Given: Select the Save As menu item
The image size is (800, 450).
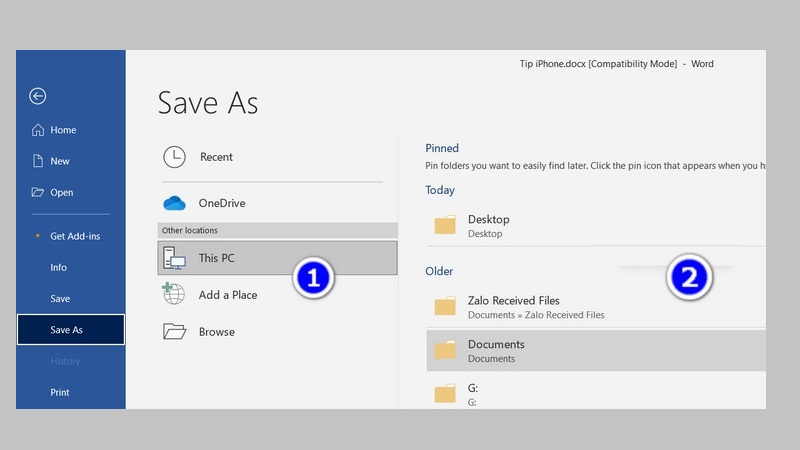Looking at the screenshot, I should click(x=67, y=330).
